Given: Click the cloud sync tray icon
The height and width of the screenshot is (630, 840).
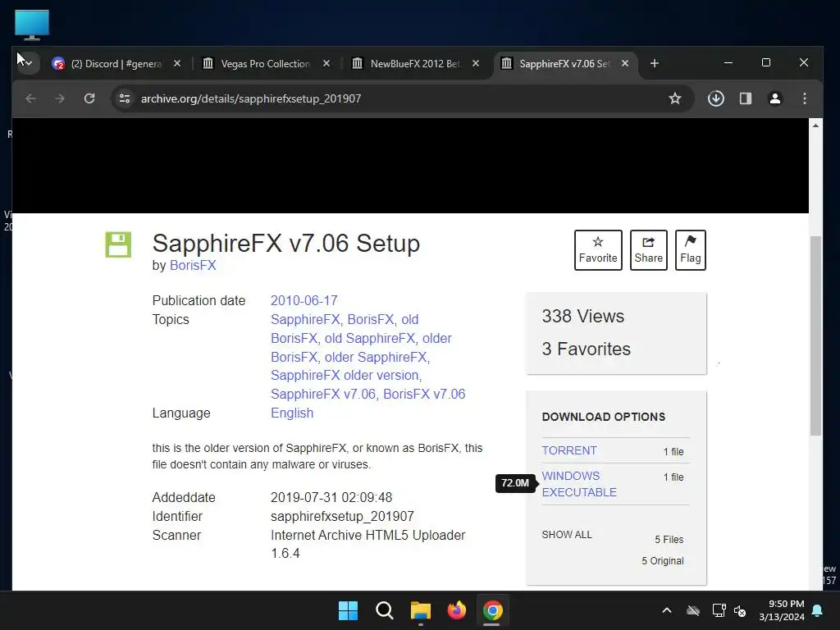Looking at the screenshot, I should [x=693, y=610].
